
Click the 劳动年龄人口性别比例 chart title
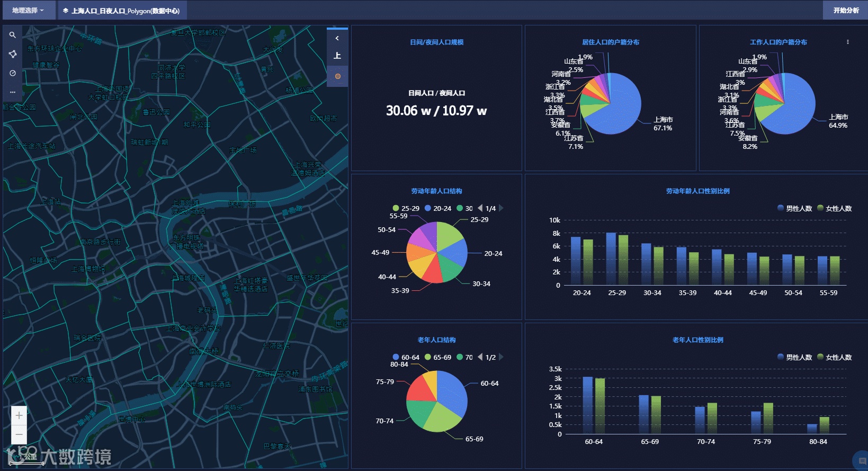click(x=697, y=191)
